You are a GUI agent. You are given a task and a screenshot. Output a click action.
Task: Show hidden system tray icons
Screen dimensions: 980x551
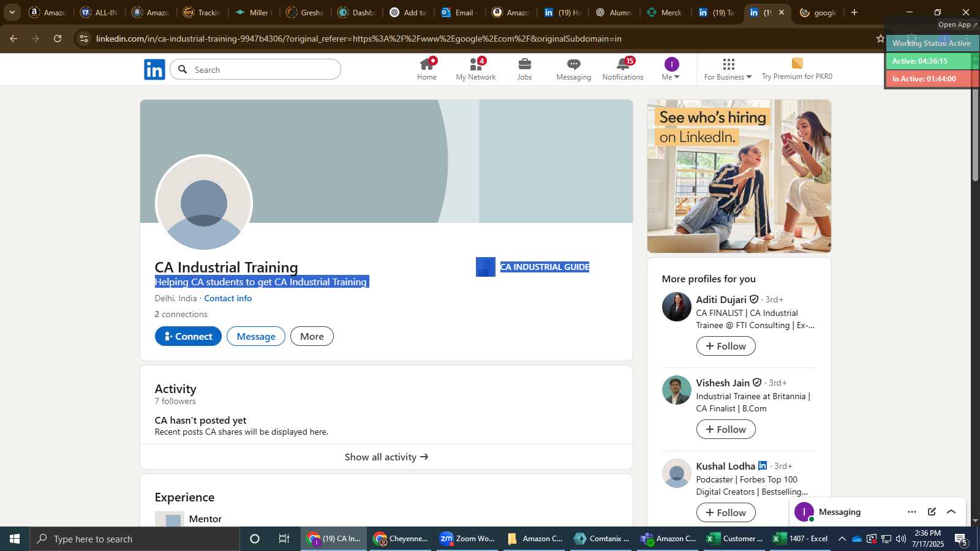pos(842,539)
